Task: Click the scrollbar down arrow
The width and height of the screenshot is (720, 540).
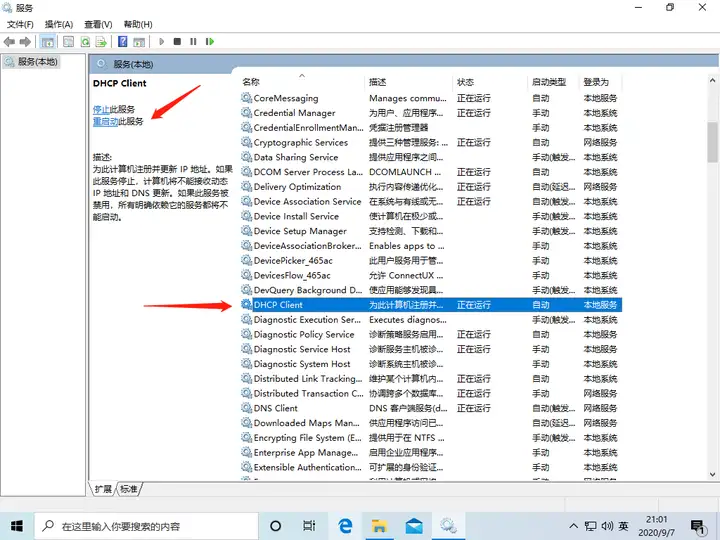Action: tap(712, 474)
